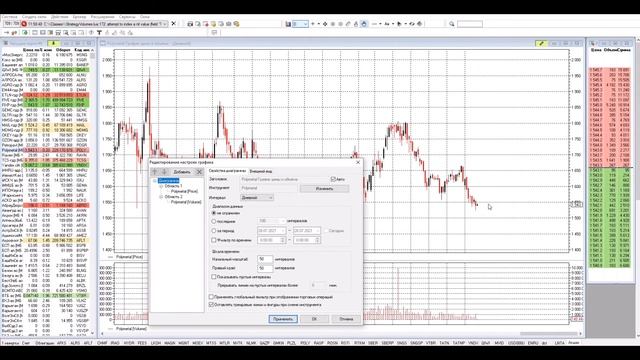640x360 pixels.
Task: Collapse 'Область 1' tree node
Action: [x=161, y=186]
